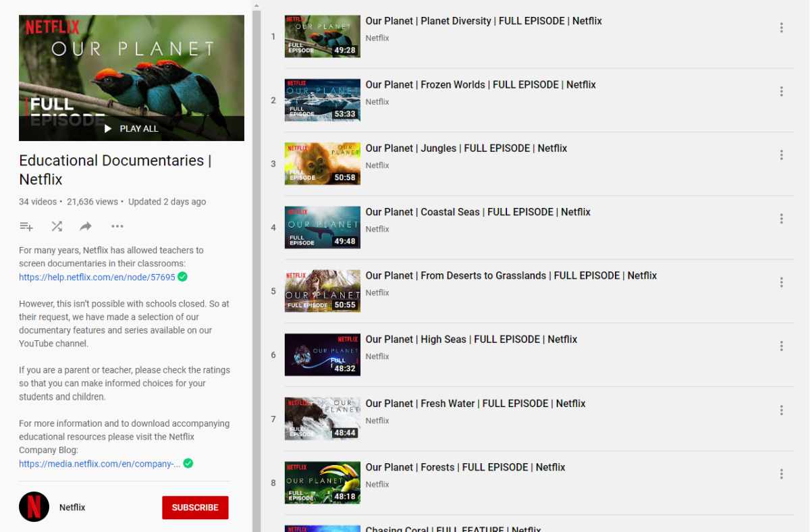This screenshot has width=810, height=532.
Task: Click channel name Netflix under Coastal Seas
Action: point(377,228)
